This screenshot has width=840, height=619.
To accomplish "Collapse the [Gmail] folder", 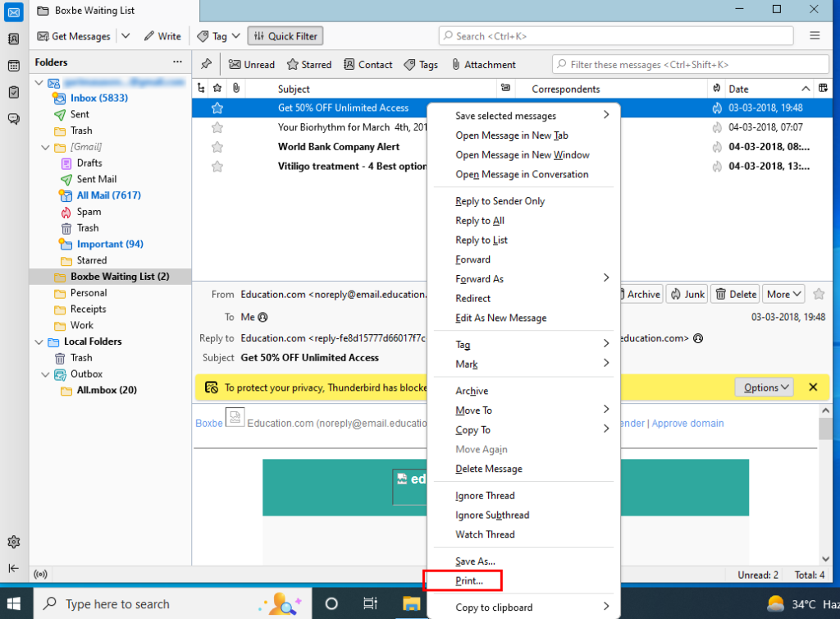I will coord(46,148).
